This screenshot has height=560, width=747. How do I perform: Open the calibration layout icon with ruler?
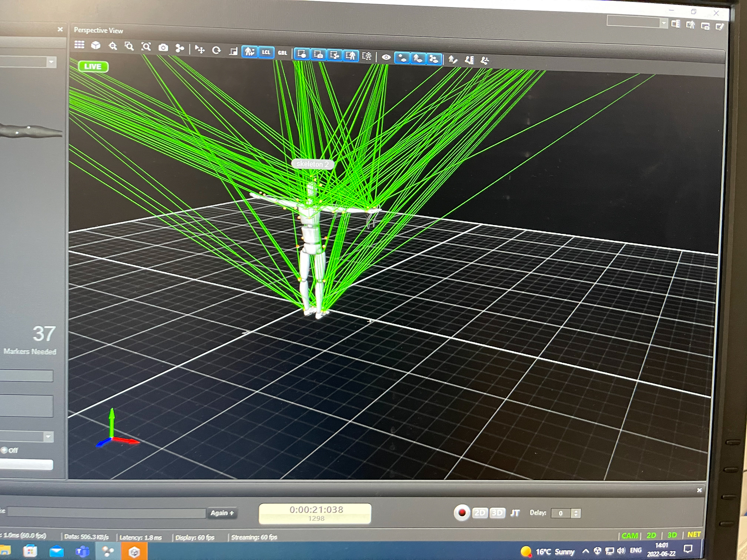[x=676, y=24]
